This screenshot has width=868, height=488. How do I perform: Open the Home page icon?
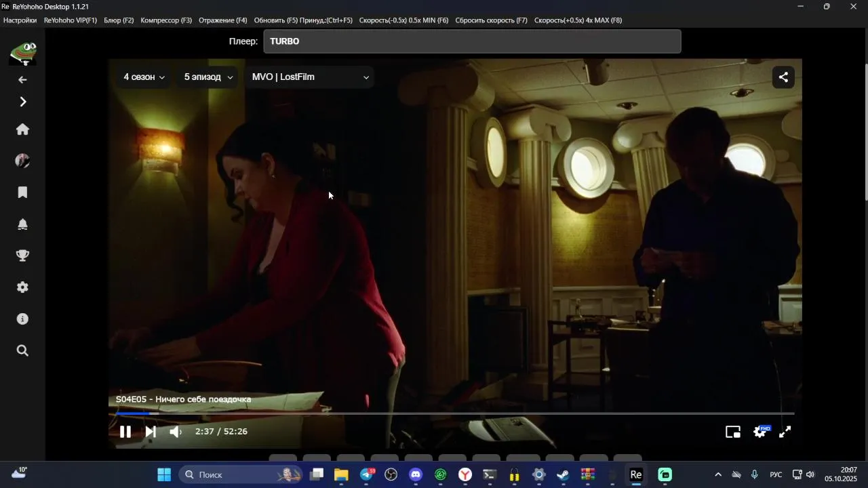pyautogui.click(x=22, y=129)
